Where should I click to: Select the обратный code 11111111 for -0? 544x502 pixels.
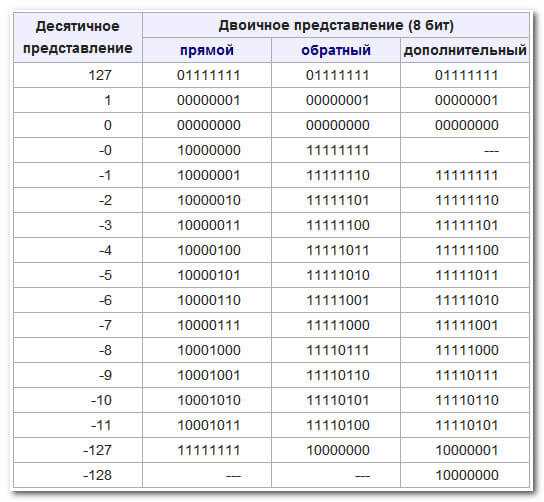click(338, 150)
